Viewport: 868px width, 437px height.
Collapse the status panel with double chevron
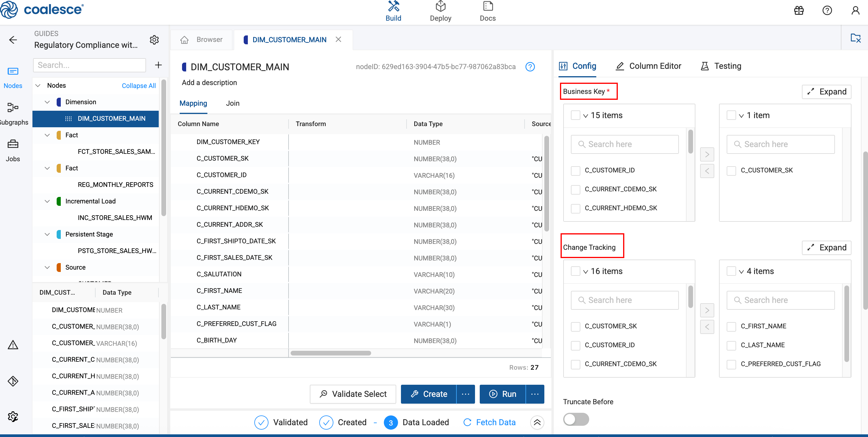click(537, 422)
